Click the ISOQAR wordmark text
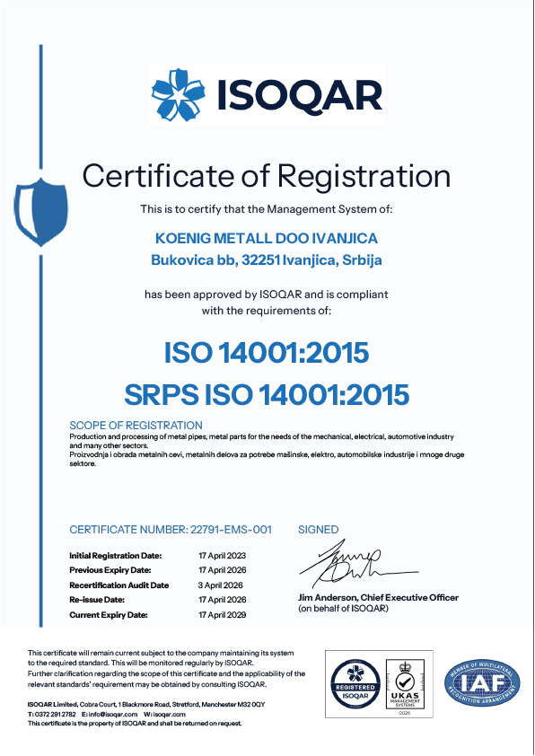Image resolution: width=535 pixels, height=756 pixels. (x=300, y=95)
